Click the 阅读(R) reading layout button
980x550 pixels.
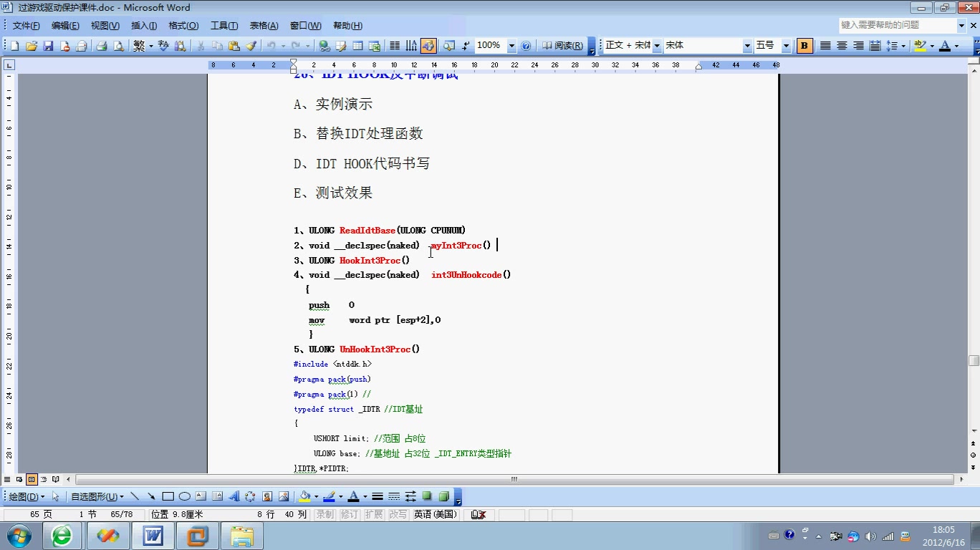tap(562, 46)
